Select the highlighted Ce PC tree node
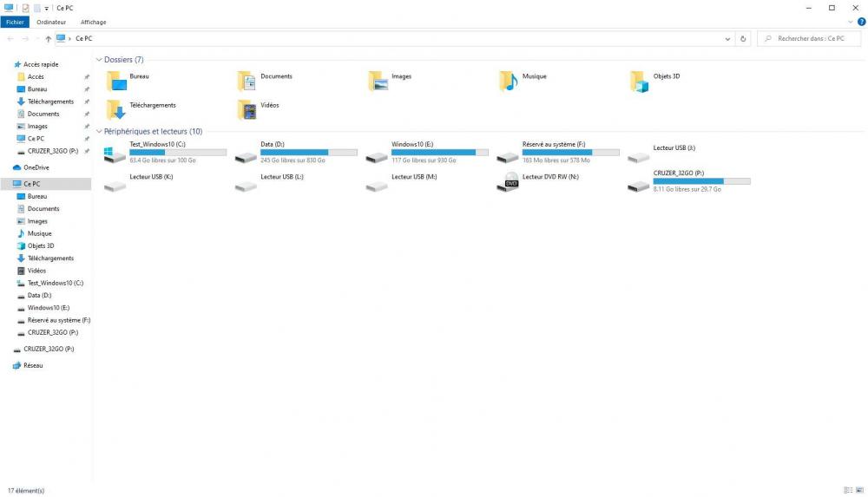The width and height of the screenshot is (868, 497). (x=47, y=184)
